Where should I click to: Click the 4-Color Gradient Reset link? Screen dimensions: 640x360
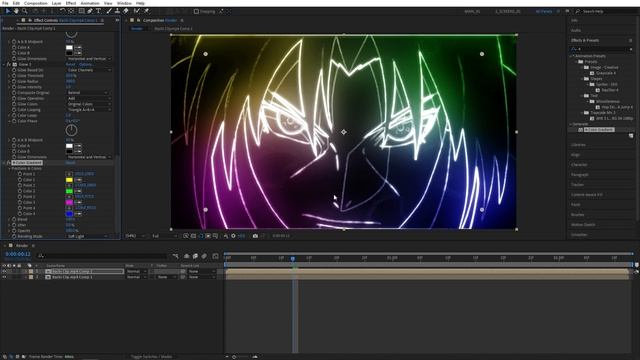click(70, 162)
